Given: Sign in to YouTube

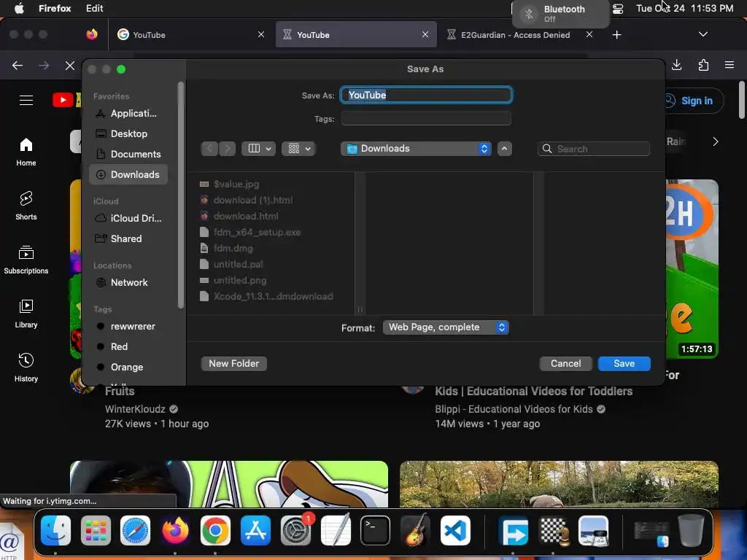Looking at the screenshot, I should coord(694,101).
